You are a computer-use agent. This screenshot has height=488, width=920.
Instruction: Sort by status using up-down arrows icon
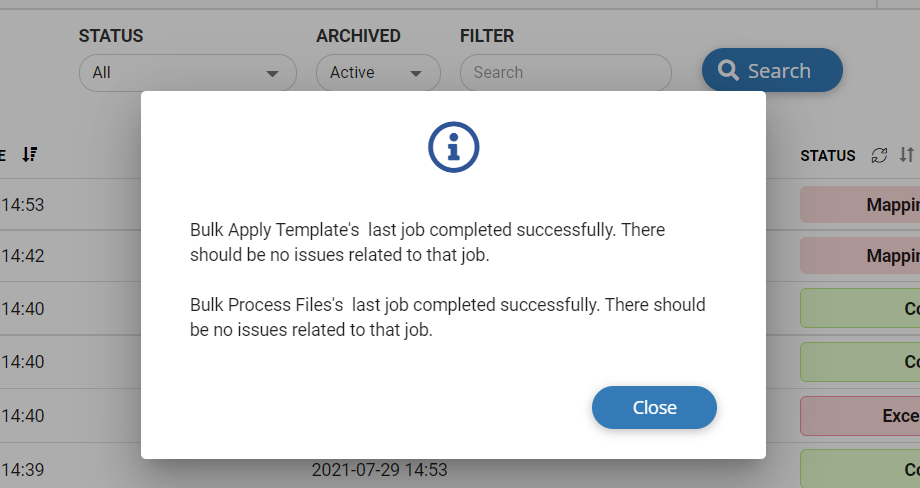coord(907,155)
